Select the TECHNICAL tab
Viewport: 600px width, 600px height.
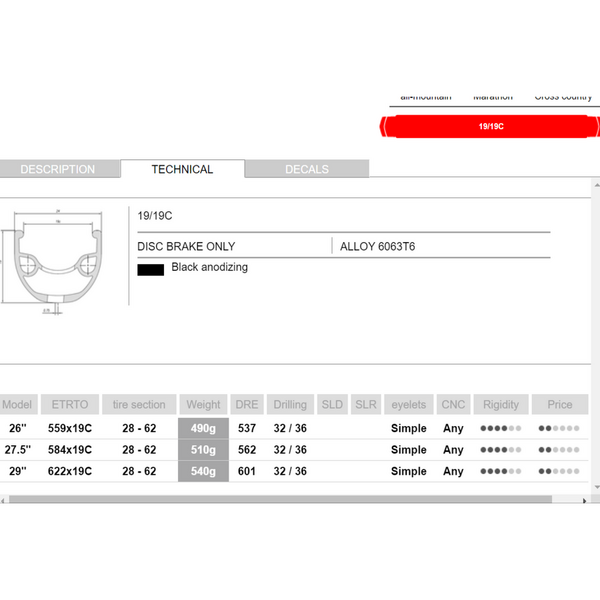pos(182,169)
